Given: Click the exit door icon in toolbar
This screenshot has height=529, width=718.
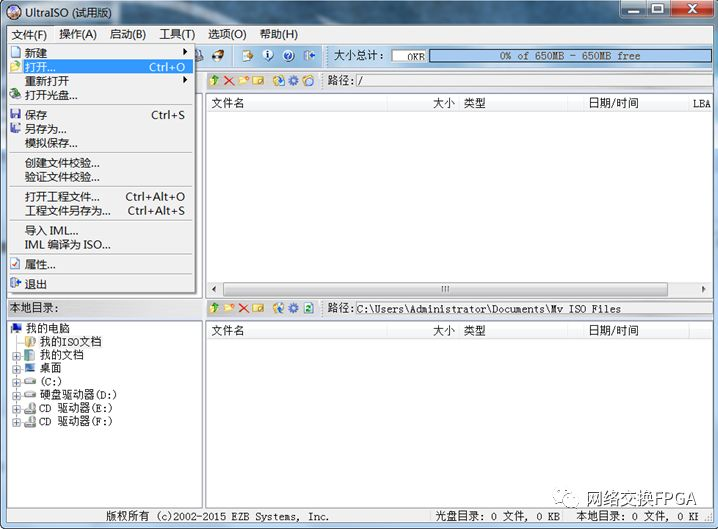Looking at the screenshot, I should point(310,55).
